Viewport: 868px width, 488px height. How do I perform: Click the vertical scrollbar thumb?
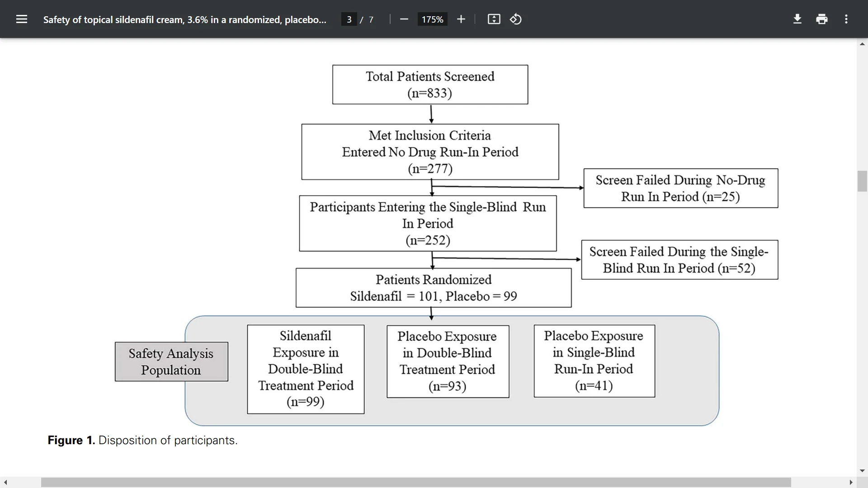coord(862,181)
